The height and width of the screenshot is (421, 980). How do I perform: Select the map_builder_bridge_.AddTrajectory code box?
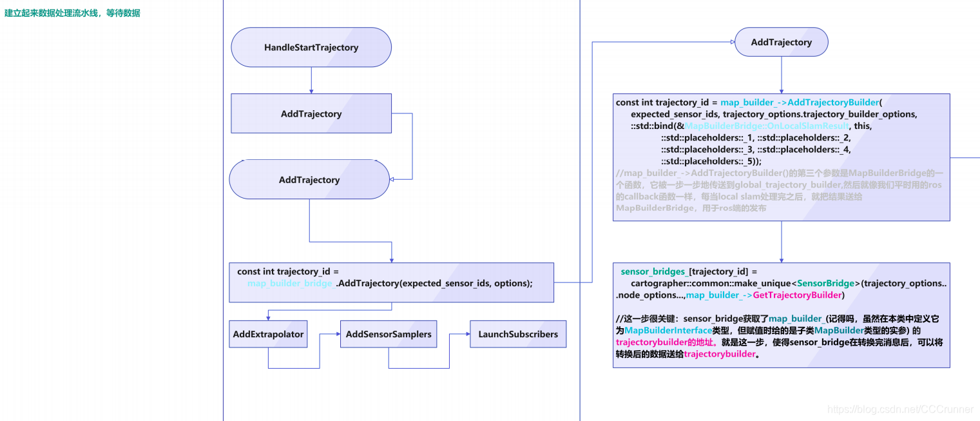(x=391, y=282)
